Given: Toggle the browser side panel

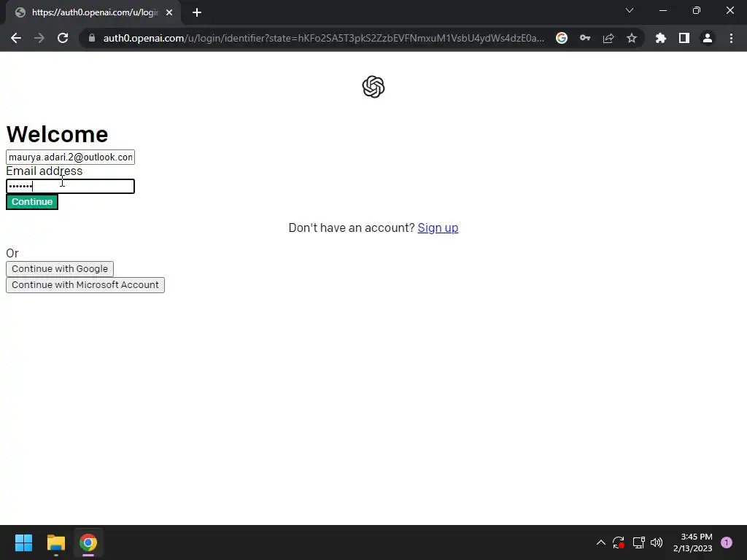Looking at the screenshot, I should point(684,38).
